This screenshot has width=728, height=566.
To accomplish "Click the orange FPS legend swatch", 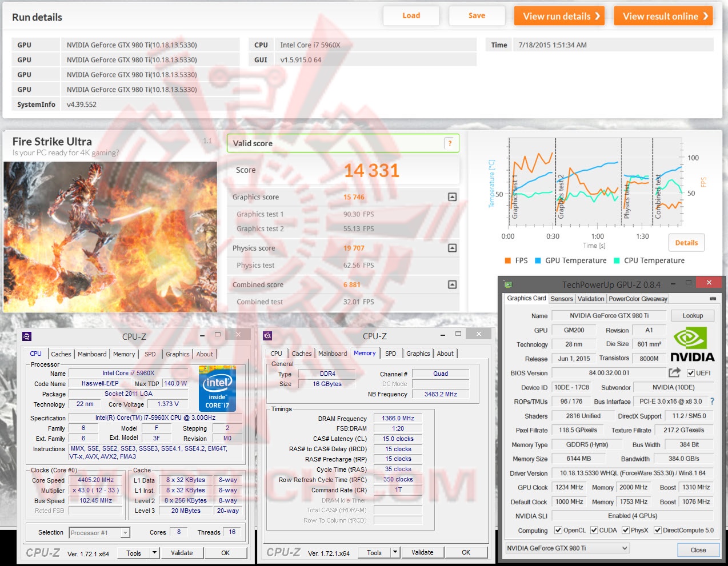I will pos(507,260).
